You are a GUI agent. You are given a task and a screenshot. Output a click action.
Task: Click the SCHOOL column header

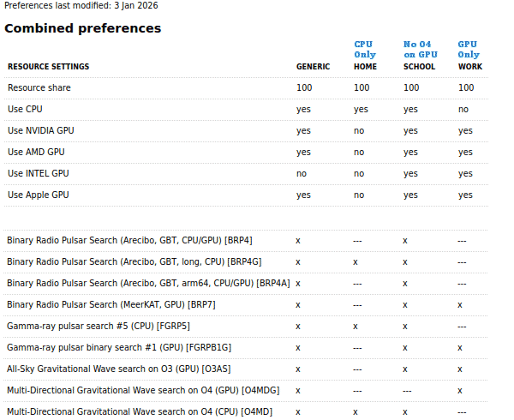coord(419,67)
